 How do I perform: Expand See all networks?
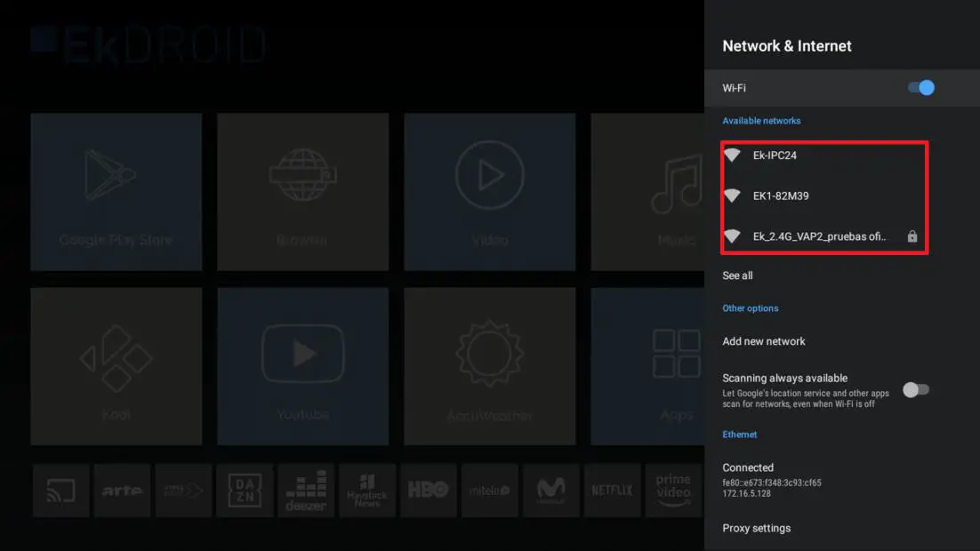[737, 275]
